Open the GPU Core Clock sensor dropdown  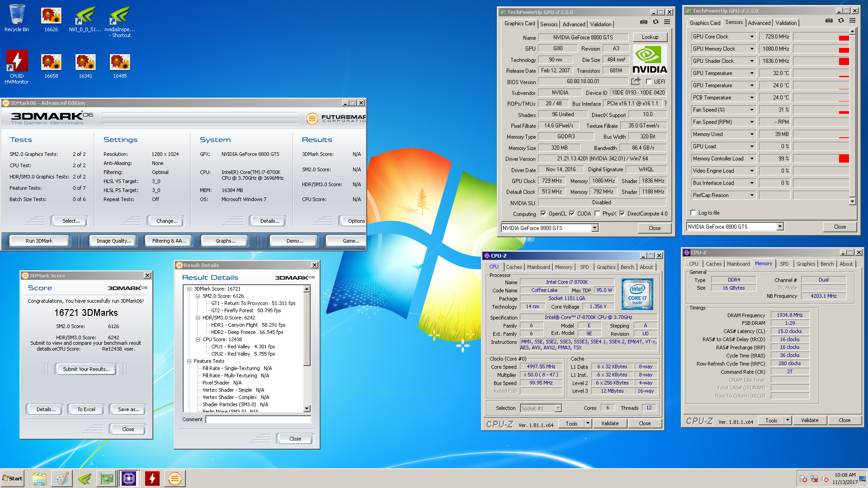[x=752, y=37]
